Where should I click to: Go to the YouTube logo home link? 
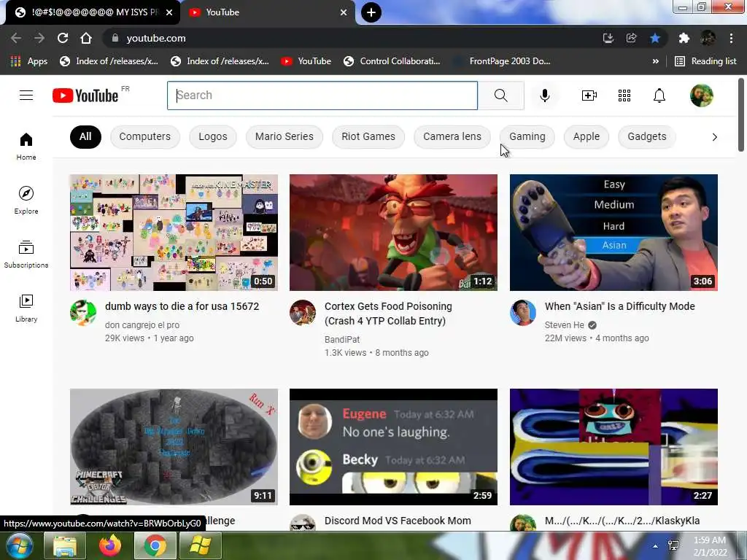pos(85,96)
